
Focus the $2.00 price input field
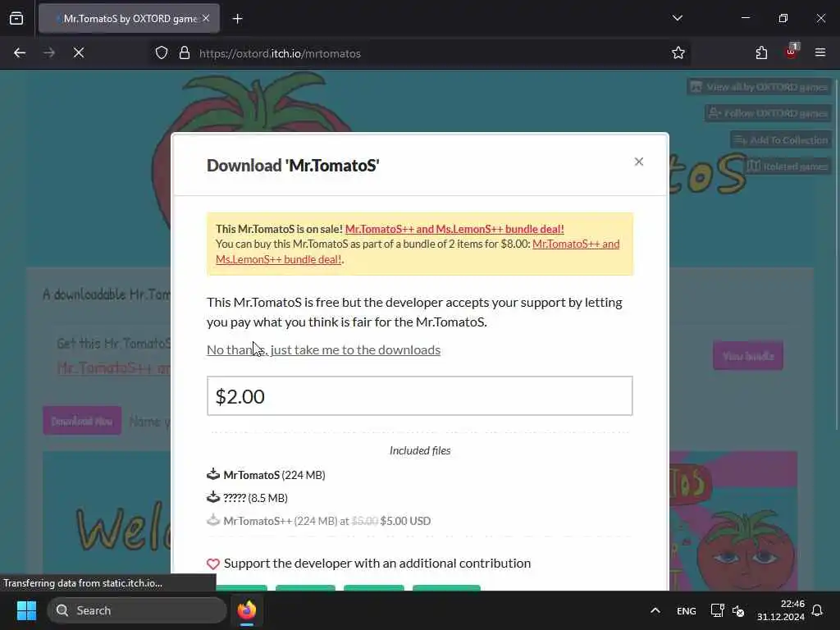[419, 396]
